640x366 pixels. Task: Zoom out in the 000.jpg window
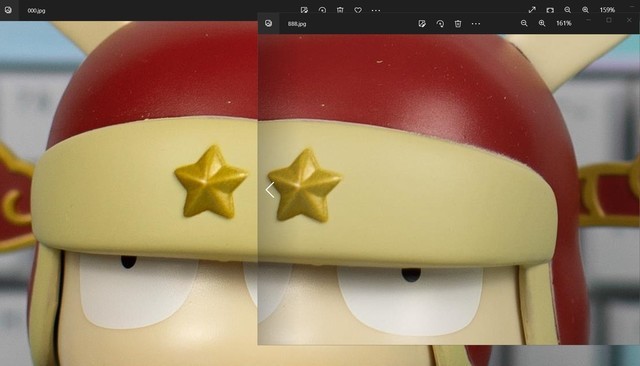[567, 10]
